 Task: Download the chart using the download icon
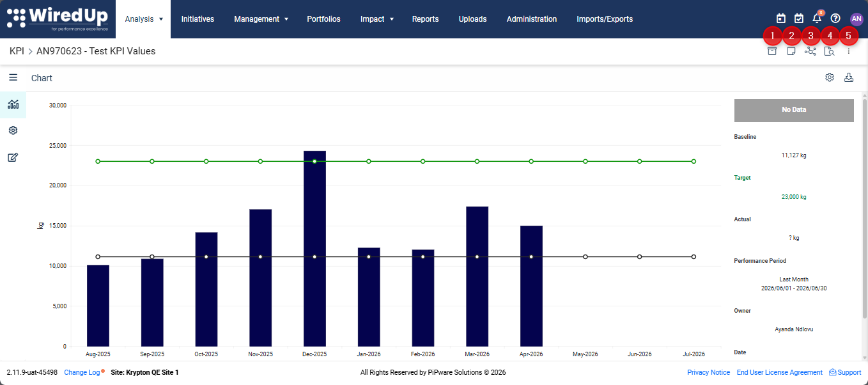click(849, 77)
